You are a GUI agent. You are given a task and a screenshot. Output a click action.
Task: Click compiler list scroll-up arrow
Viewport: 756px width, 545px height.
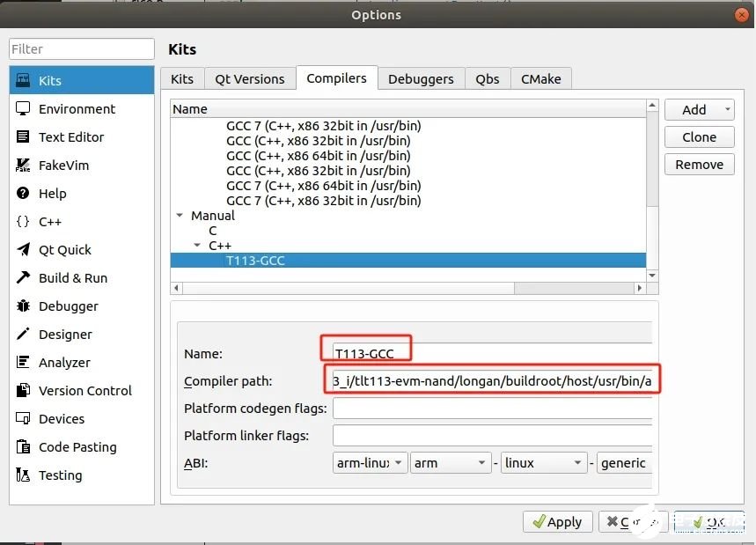pyautogui.click(x=652, y=105)
